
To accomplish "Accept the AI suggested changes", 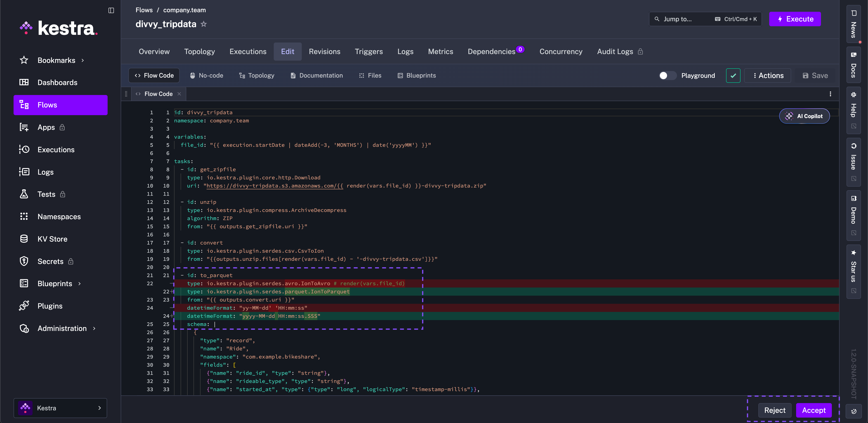I will pos(814,410).
